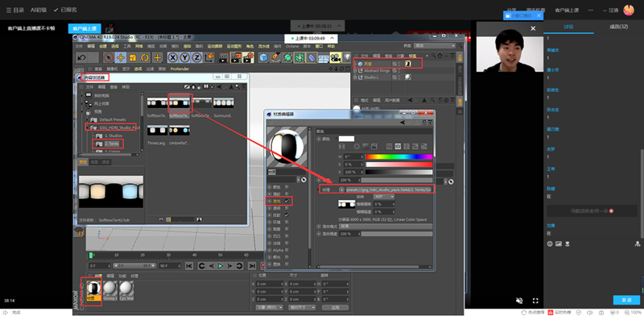644x316 pixels.
Task: Select the 1. Studios preset folder
Action: click(x=114, y=135)
